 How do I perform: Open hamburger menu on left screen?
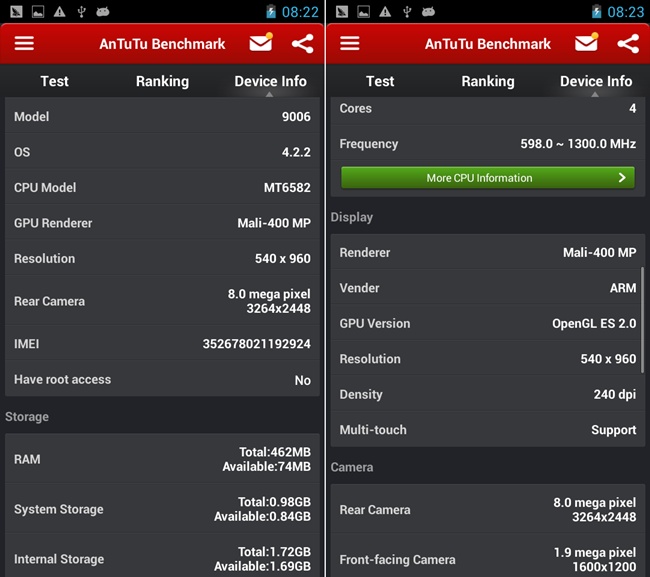pos(24,44)
